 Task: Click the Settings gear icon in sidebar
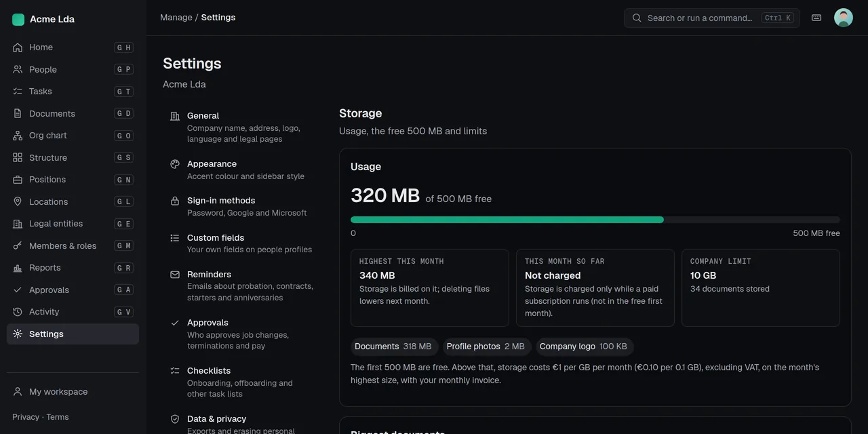(x=18, y=334)
